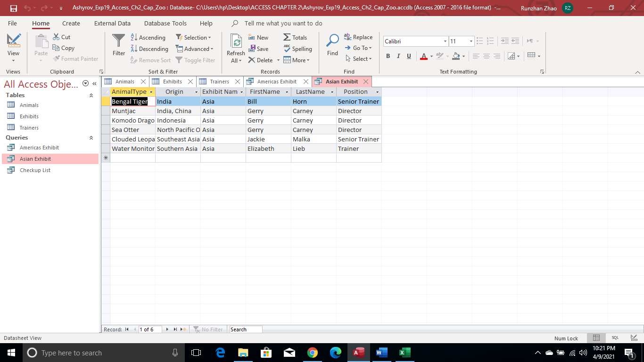This screenshot has height=362, width=644.
Task: Open the AnimalType column filter arrow
Action: coord(151,92)
